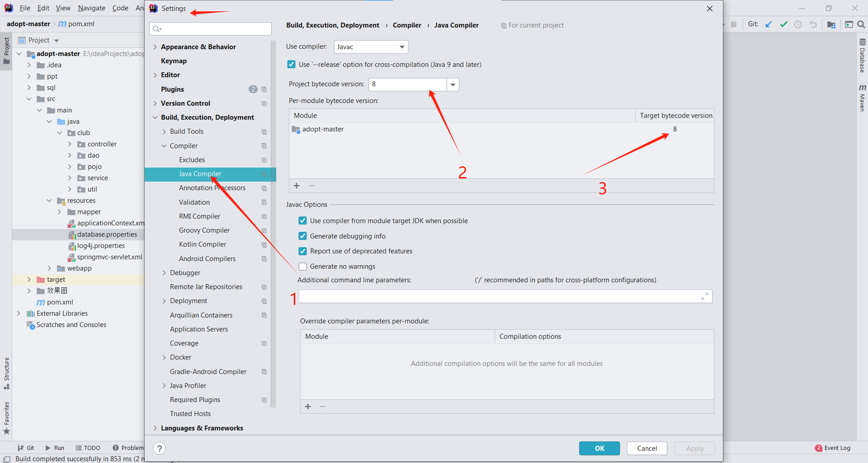Click the help question mark button
Viewport: 868px width, 463px height.
pos(159,448)
